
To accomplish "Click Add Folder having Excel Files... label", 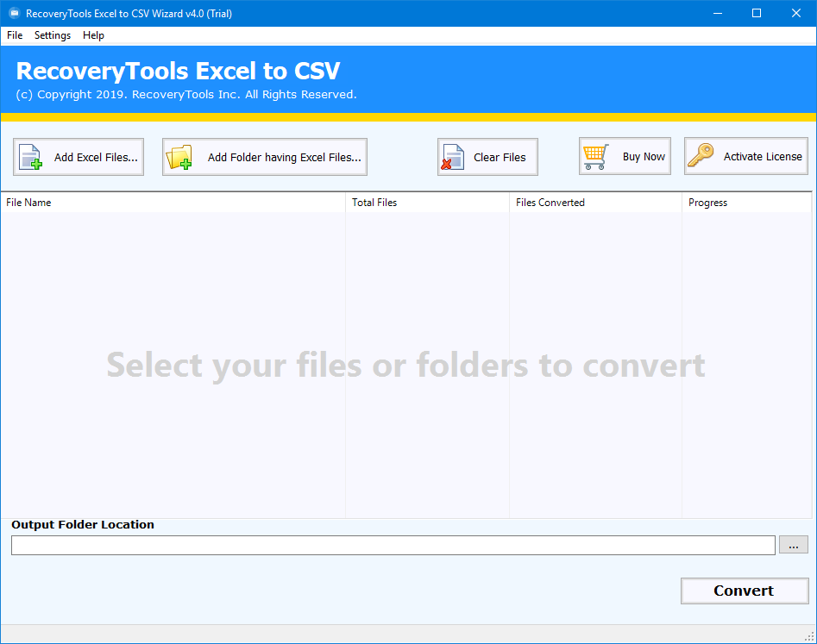I will point(285,157).
